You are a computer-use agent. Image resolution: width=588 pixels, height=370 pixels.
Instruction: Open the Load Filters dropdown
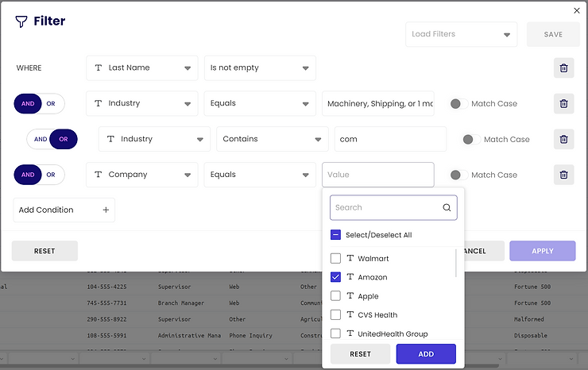[x=461, y=35]
